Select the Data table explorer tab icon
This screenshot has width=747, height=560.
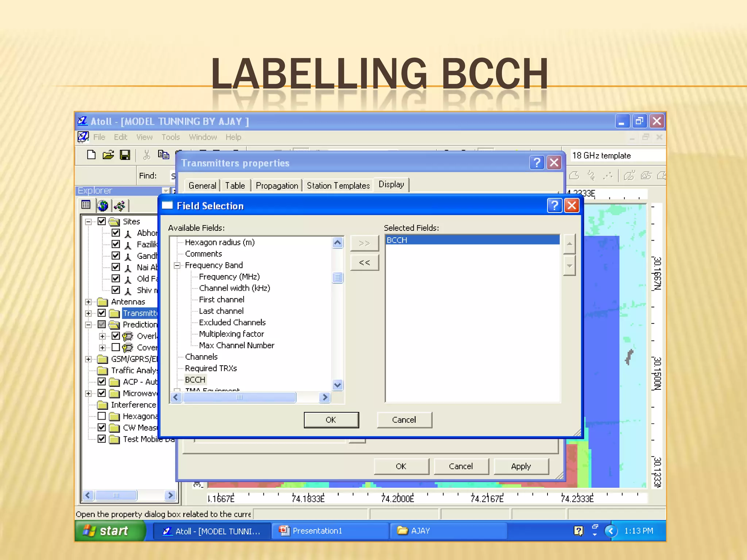[86, 205]
